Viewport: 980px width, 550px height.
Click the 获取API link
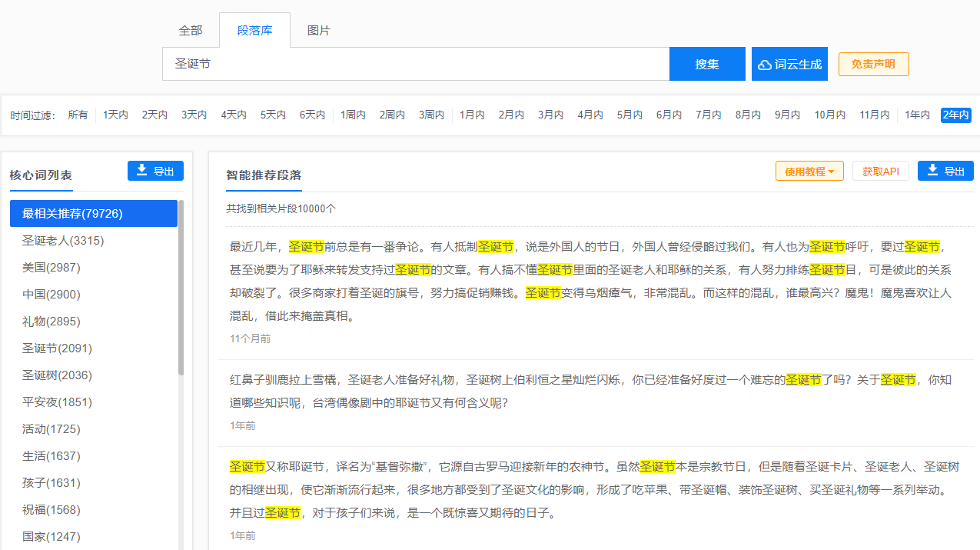tap(880, 171)
